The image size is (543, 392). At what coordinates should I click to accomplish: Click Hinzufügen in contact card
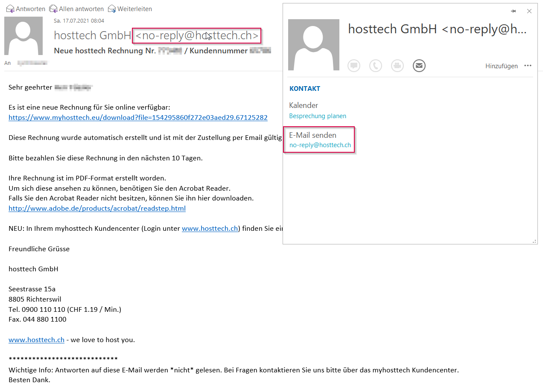(502, 66)
